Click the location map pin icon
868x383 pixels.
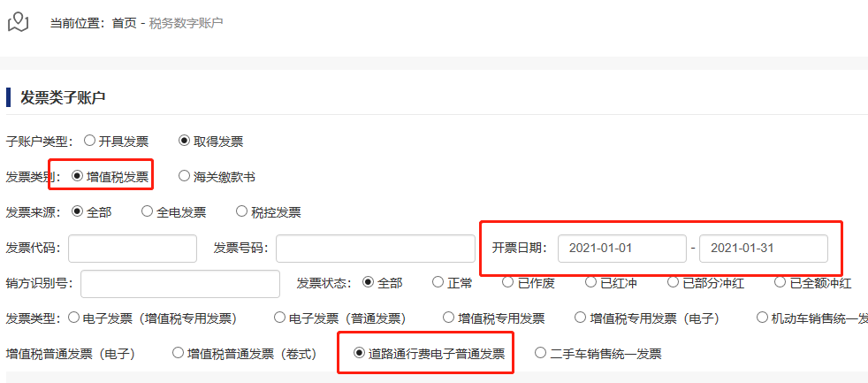[x=19, y=22]
